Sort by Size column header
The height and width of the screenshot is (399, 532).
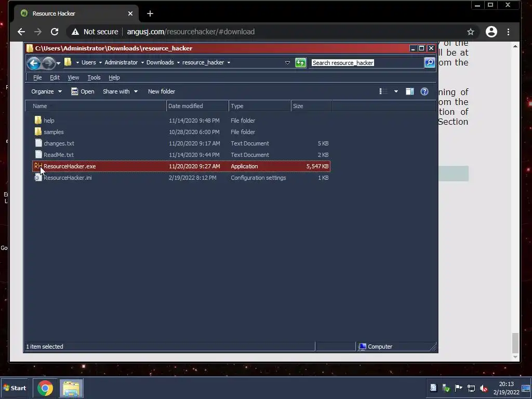tap(312, 106)
